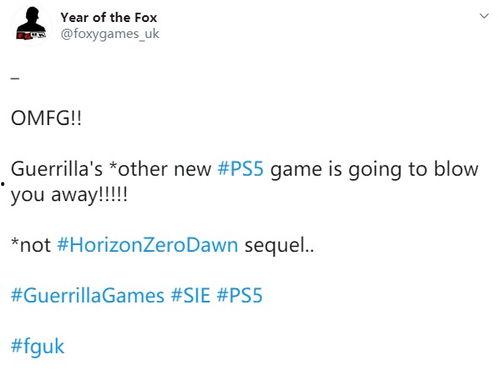
Task: Click the word "away!!!!!"
Action: (89, 195)
